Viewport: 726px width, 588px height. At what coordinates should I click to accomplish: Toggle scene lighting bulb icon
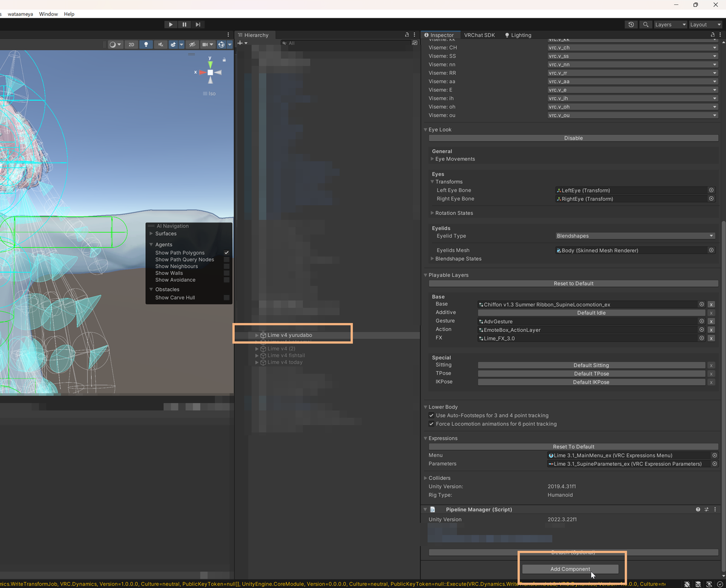tap(146, 44)
